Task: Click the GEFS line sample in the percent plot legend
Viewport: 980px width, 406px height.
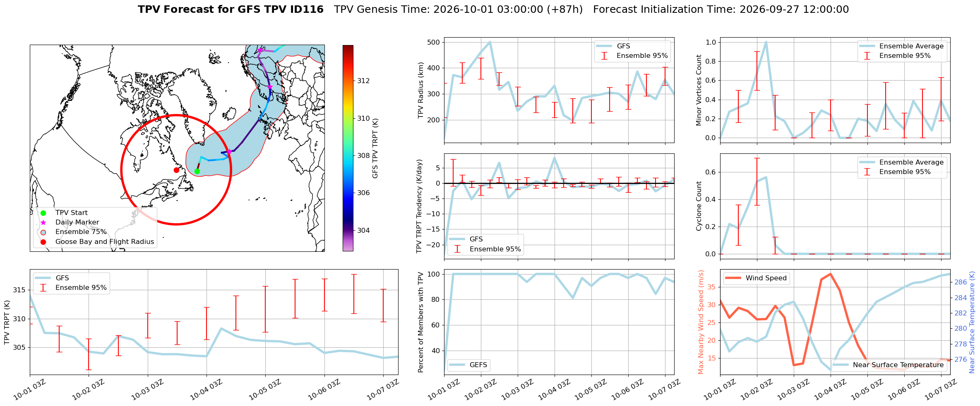Action: (x=457, y=365)
